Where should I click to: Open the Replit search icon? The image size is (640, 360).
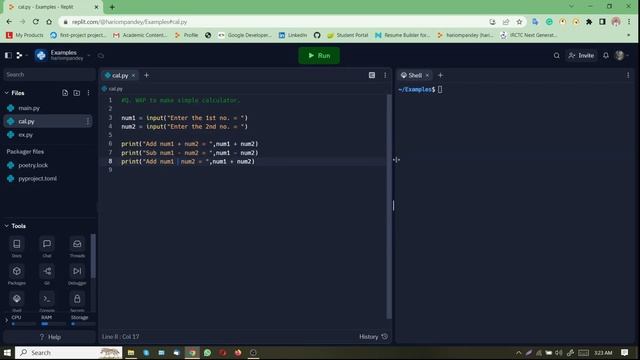pos(556,56)
